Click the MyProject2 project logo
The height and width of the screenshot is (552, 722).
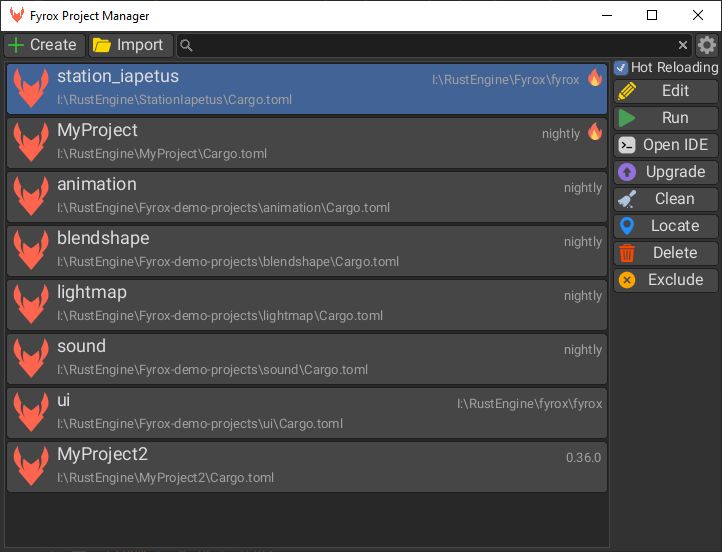tap(31, 466)
